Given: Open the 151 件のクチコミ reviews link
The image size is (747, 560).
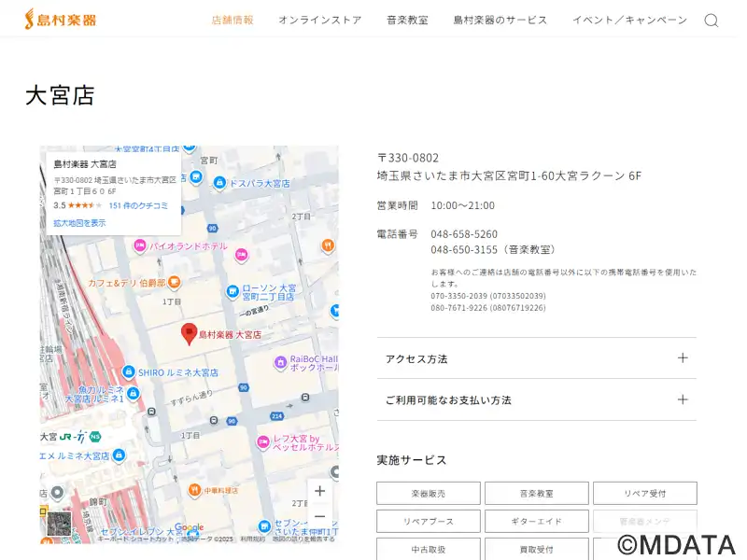Looking at the screenshot, I should tap(138, 205).
